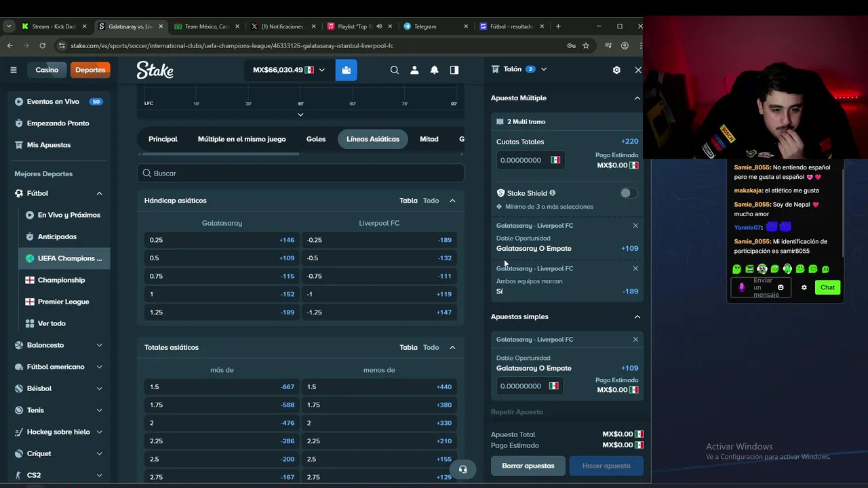Open chat settings gear icon
Screen dimensions: 868x488
point(804,287)
